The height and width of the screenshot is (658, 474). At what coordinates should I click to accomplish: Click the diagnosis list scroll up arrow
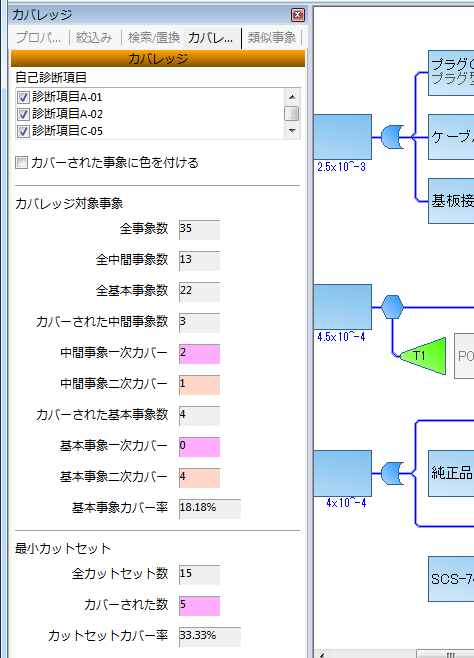coord(292,97)
